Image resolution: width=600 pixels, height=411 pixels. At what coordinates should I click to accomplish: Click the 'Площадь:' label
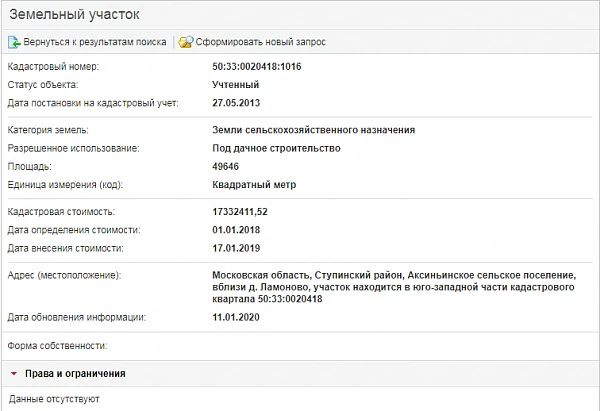click(29, 166)
